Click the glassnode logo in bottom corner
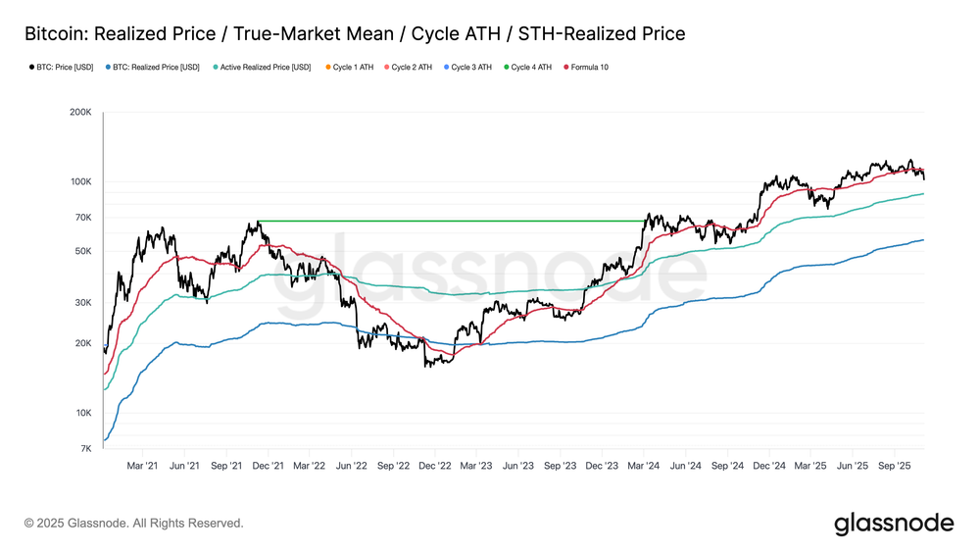Image resolution: width=980 pixels, height=552 pixels. pos(893,524)
